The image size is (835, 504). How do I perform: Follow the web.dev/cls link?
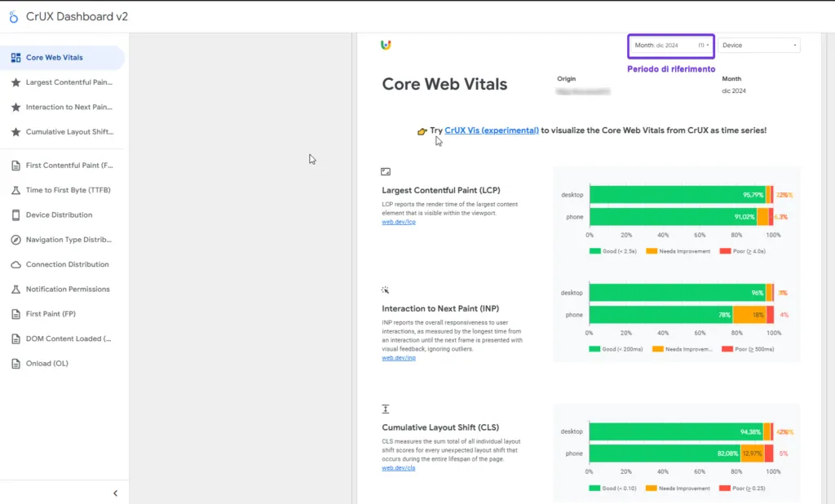click(x=398, y=468)
